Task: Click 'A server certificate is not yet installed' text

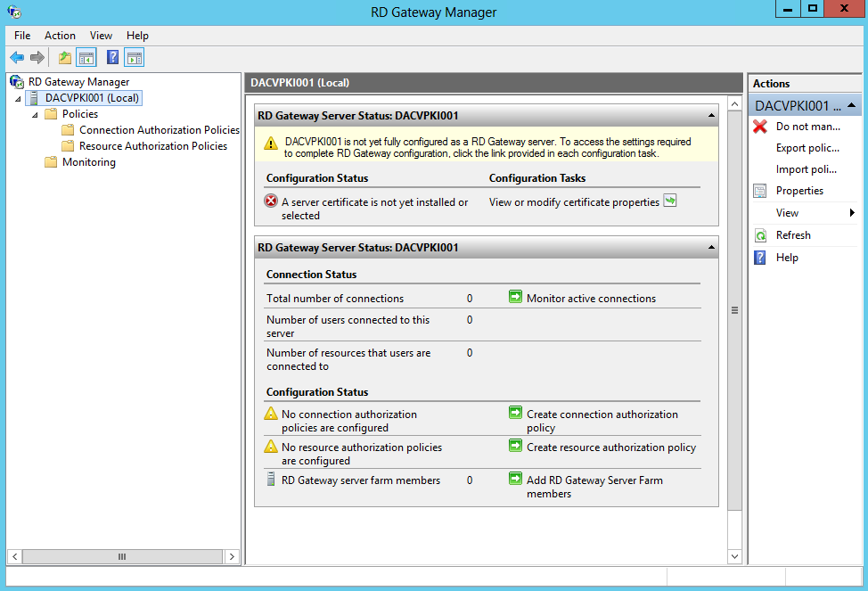Action: (x=375, y=209)
